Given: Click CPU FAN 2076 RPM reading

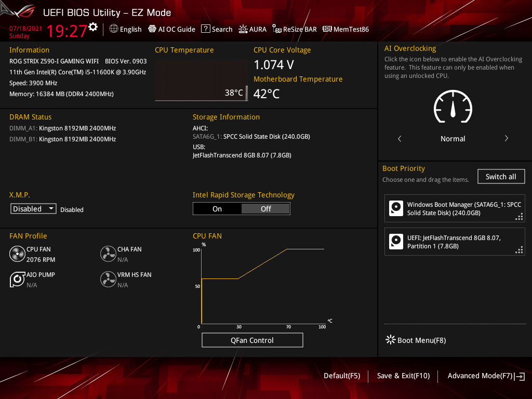Looking at the screenshot, I should [41, 260].
